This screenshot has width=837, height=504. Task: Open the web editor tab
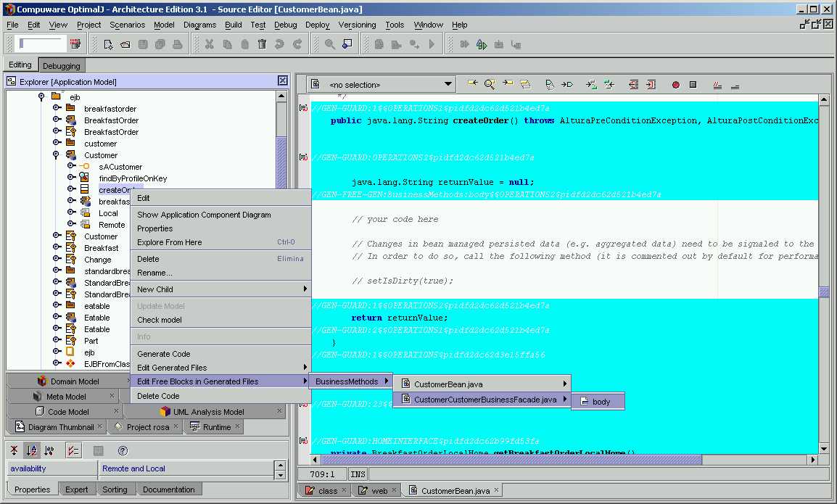pos(376,491)
